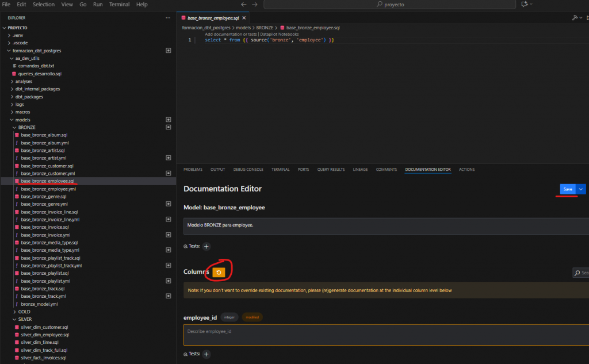Add a test for employee_id column

coord(206,354)
